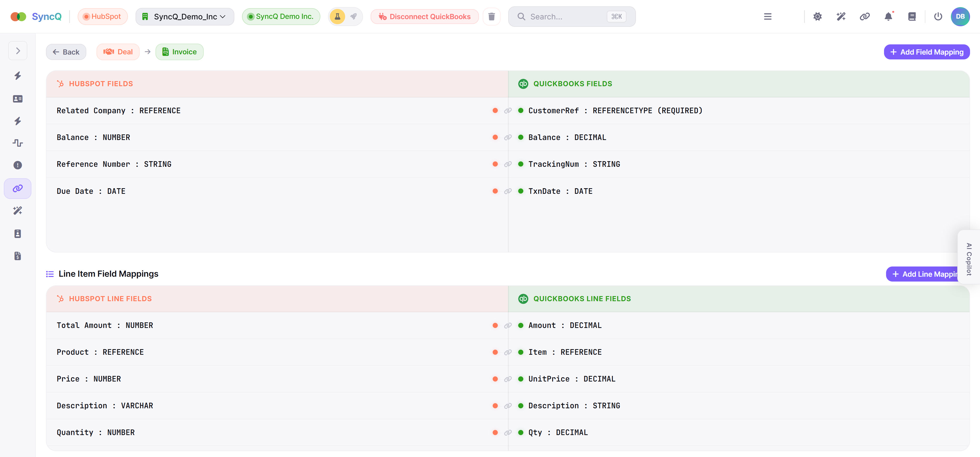Expand the collapsed sidebar with the chevron button

(x=18, y=50)
